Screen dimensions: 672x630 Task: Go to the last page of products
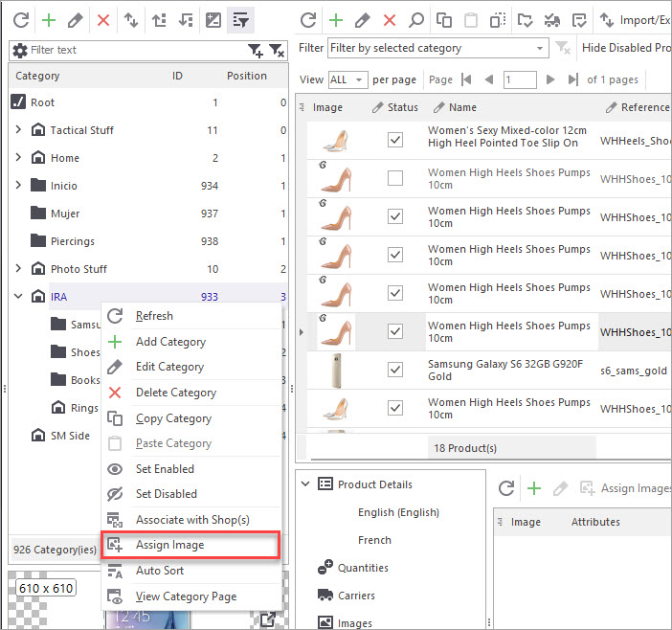click(573, 79)
